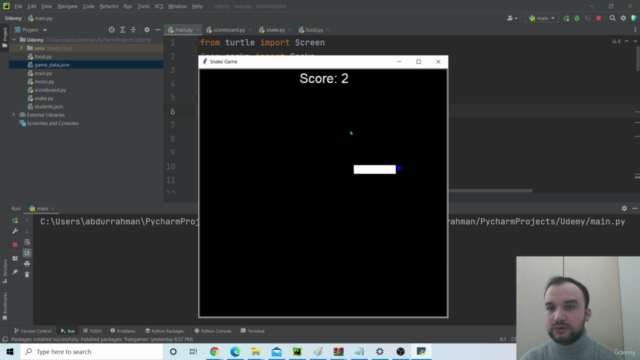Open the VCS menu
This screenshot has height=360, width=640.
coord(159,6)
